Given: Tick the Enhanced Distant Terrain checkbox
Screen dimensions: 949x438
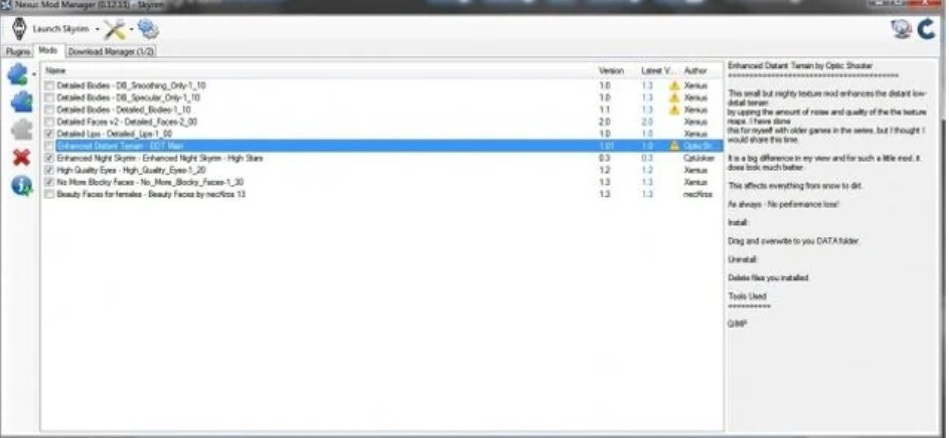Looking at the screenshot, I should (x=49, y=146).
